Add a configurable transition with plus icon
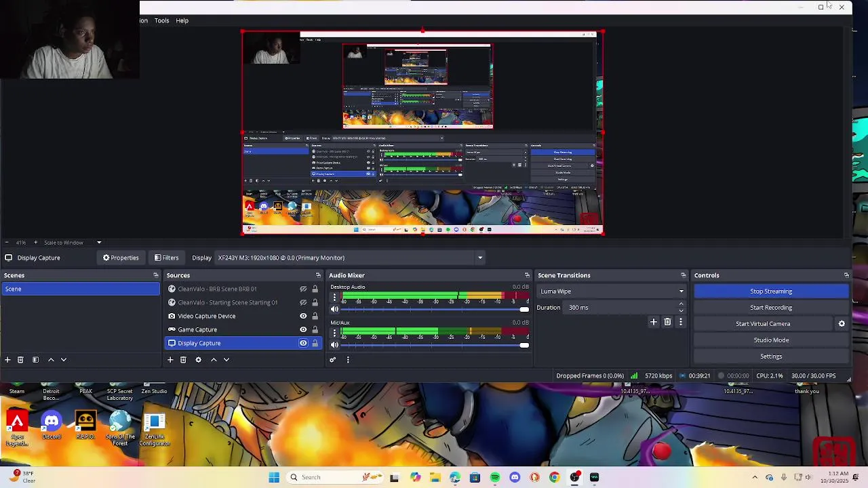Image resolution: width=868 pixels, height=488 pixels. 654,323
